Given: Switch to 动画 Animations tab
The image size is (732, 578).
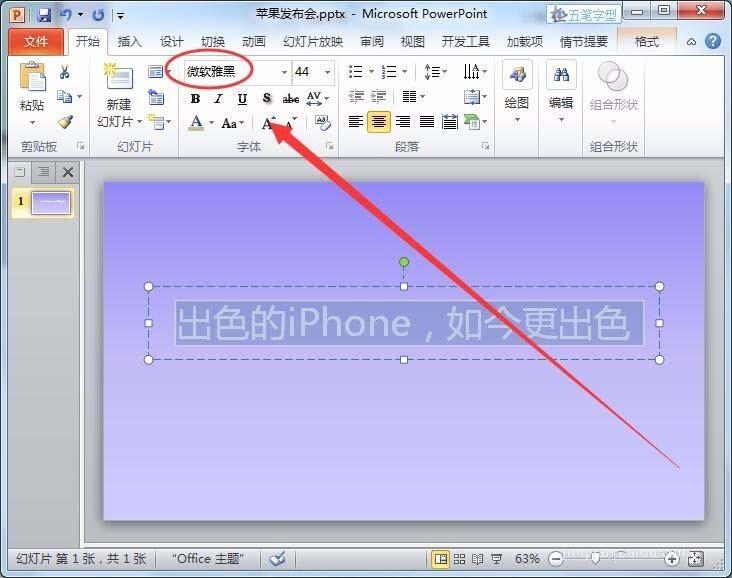Looking at the screenshot, I should tap(253, 42).
